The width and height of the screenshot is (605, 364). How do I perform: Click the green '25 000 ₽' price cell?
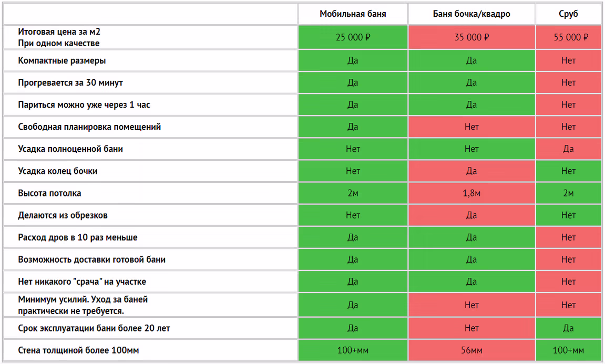pyautogui.click(x=353, y=37)
